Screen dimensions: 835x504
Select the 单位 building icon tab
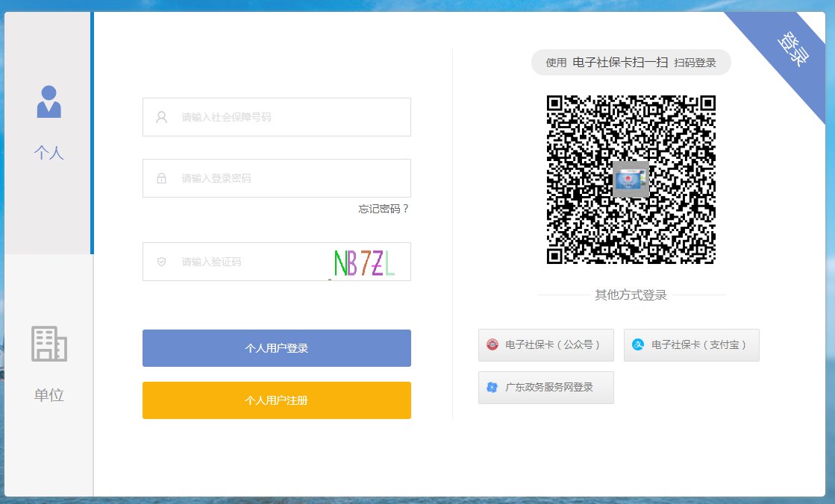pos(49,344)
